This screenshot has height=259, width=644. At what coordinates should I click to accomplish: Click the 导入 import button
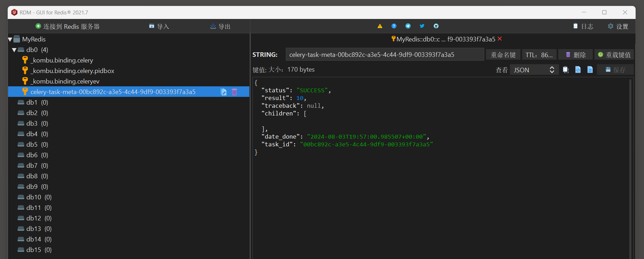tap(159, 26)
